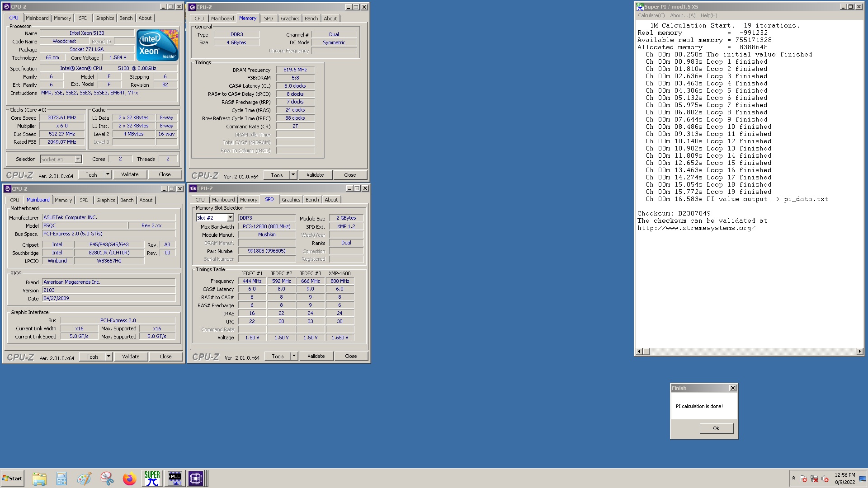Viewport: 868px width, 488px height.
Task: Open the Slot #2 memory slot dropdown
Action: coord(230,218)
